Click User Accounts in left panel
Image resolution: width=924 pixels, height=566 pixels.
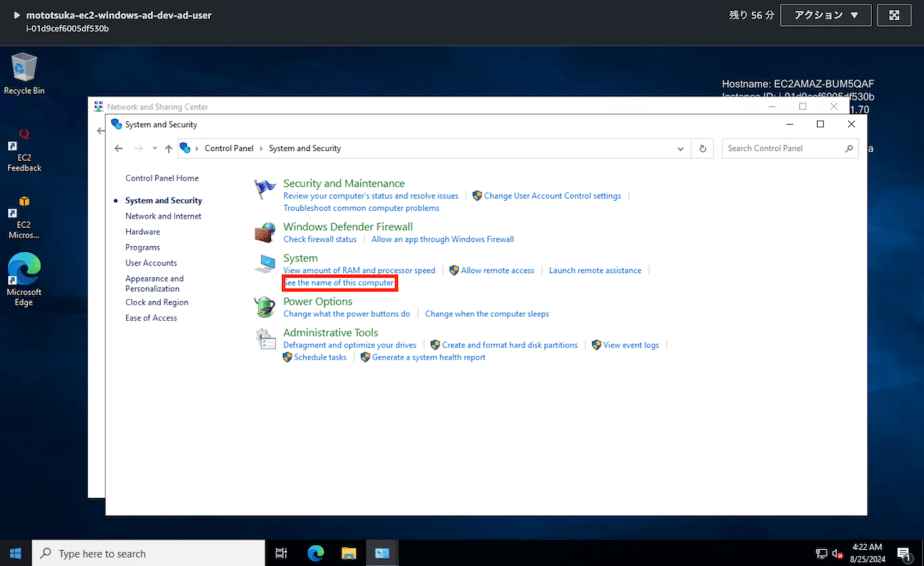pos(151,262)
